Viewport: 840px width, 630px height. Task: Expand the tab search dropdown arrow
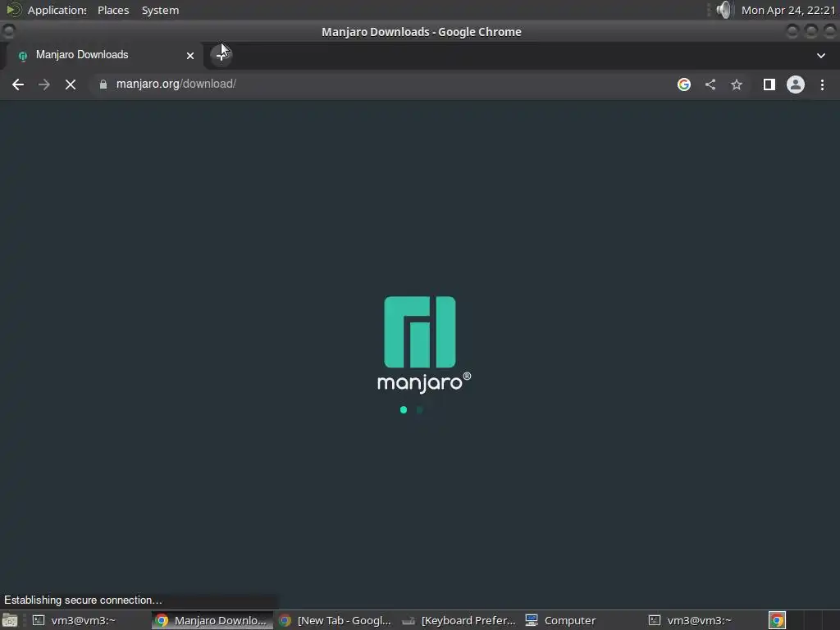click(x=820, y=55)
